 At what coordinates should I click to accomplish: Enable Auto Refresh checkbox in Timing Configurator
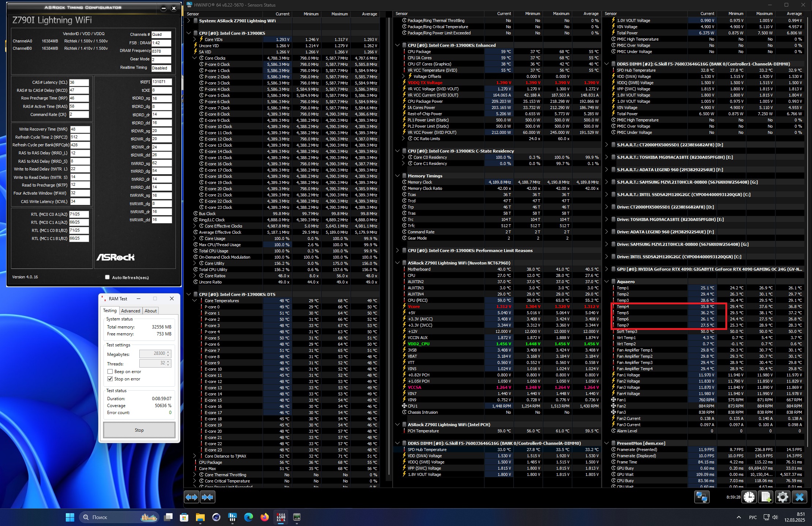(x=107, y=277)
